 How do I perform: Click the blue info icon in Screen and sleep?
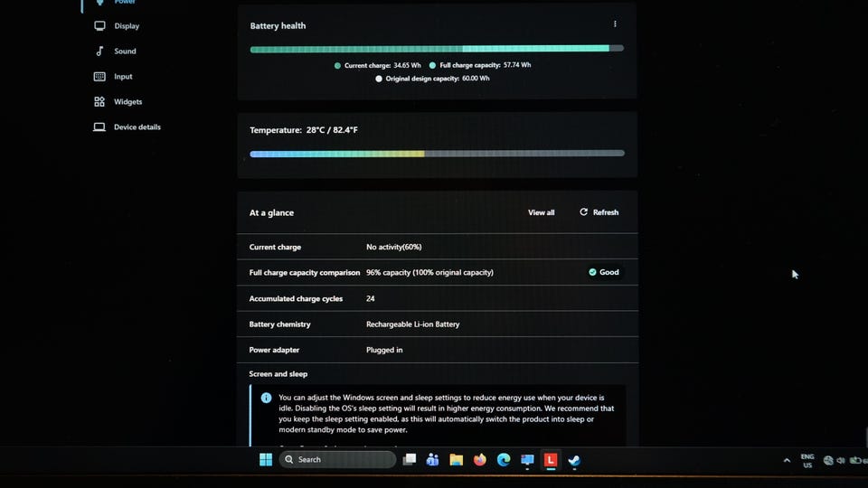[266, 398]
